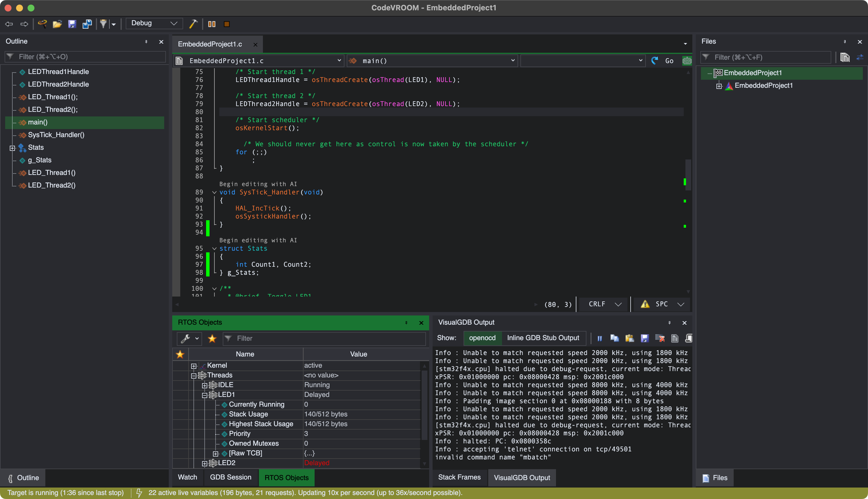Switch to the Stack Frames tab
868x499 pixels.
tap(459, 477)
